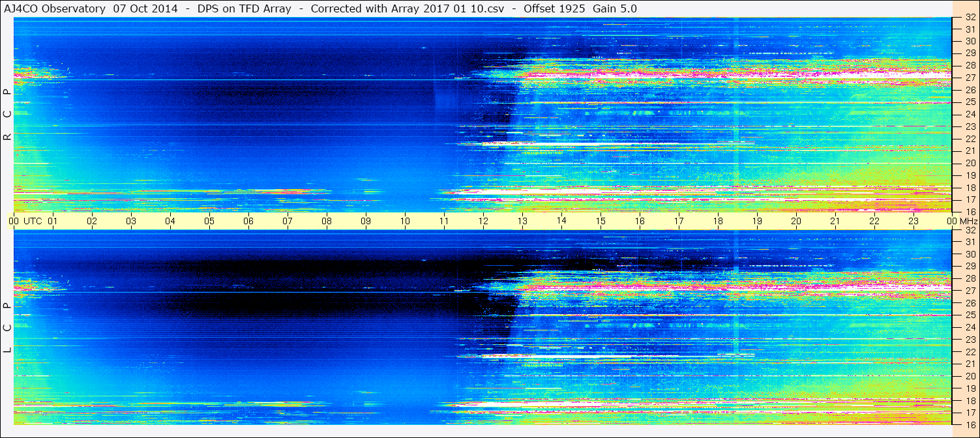The width and height of the screenshot is (980, 438).
Task: Click the 28 MHz label of LCP panel
Action: (970, 279)
